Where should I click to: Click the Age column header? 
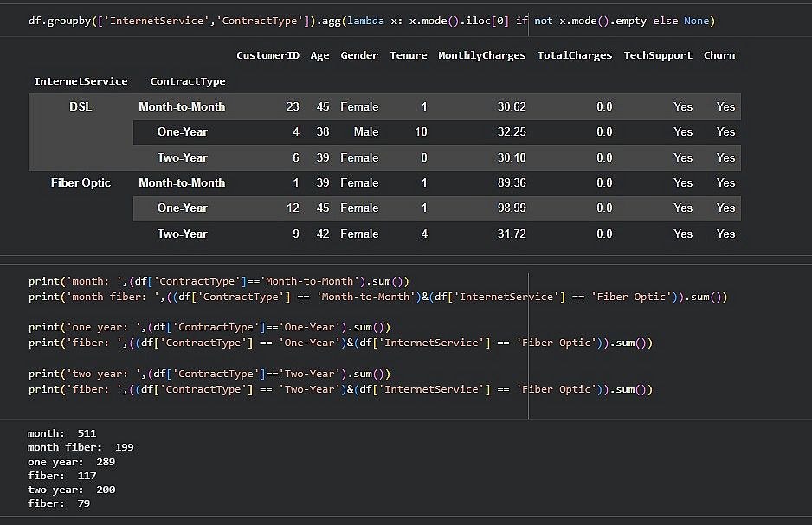319,55
